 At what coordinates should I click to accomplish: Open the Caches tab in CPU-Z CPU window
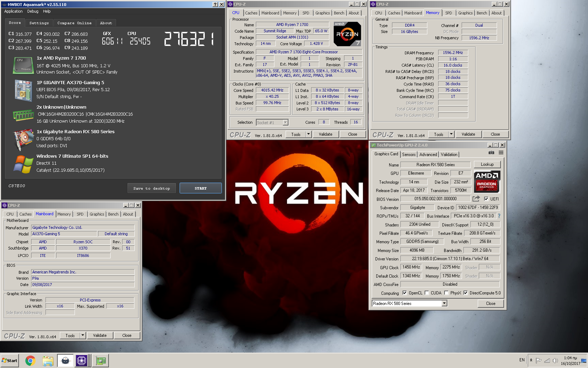coord(251,13)
